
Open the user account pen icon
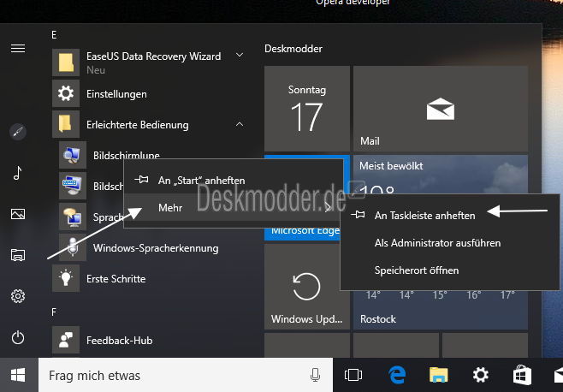click(18, 132)
